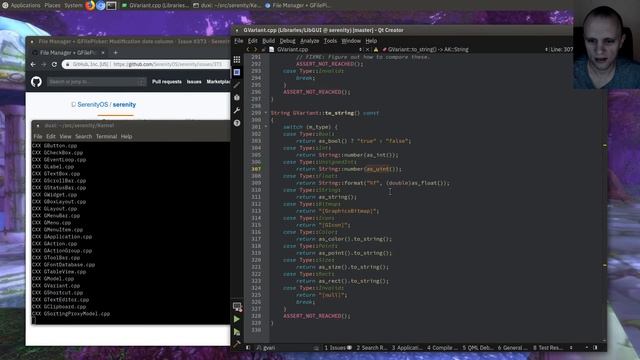Open GVariant.cpp open-documents dropdown
Image resolution: width=640 pixels, height=360 pixels.
tap(316, 49)
